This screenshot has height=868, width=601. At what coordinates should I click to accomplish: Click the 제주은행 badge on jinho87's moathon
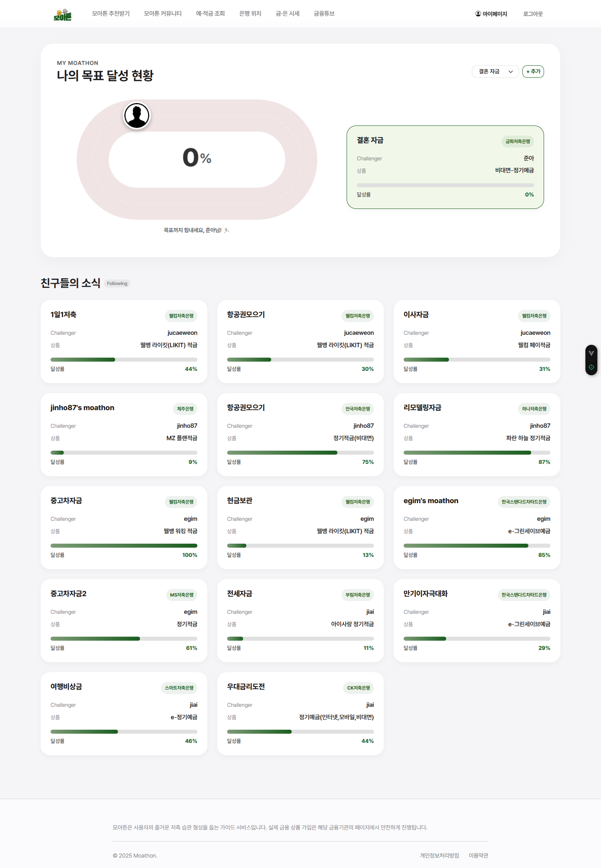click(185, 409)
